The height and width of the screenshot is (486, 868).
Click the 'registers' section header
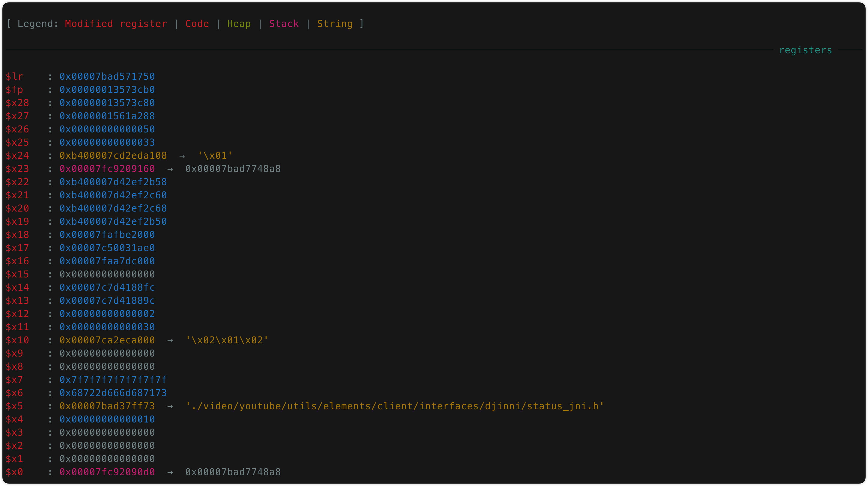pos(805,50)
